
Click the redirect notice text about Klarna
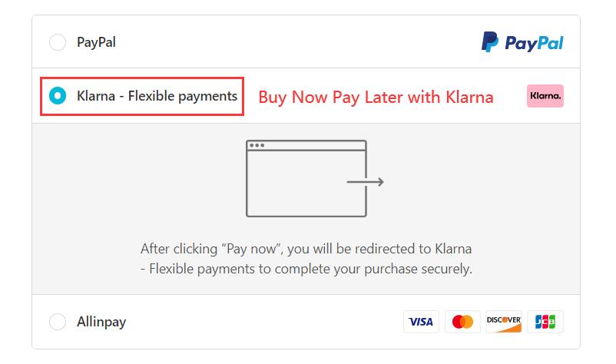pos(306,259)
